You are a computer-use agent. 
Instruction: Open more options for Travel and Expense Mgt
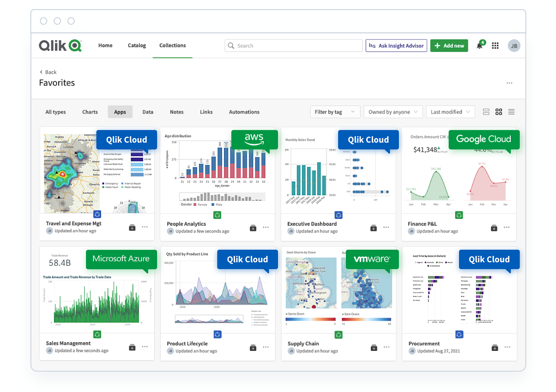[145, 227]
